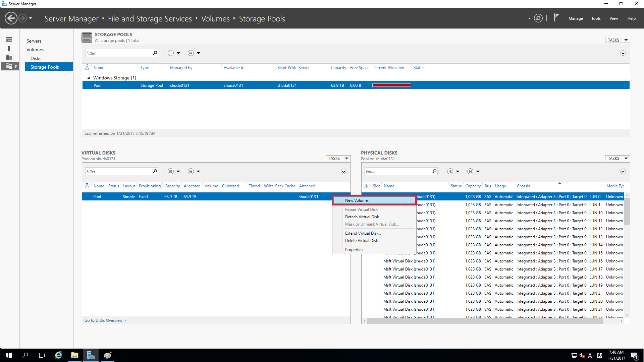
Task: Go back with the navigation back arrow
Action: 11,18
